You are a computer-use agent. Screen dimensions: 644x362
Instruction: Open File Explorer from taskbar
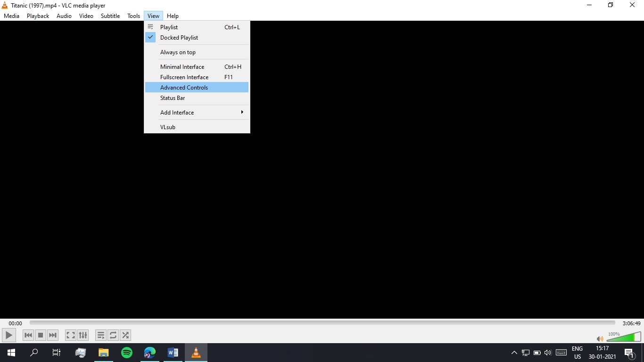(104, 353)
